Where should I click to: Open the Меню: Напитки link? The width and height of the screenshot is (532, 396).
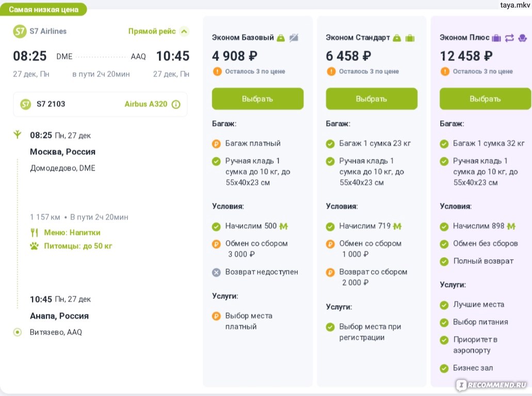click(x=72, y=232)
